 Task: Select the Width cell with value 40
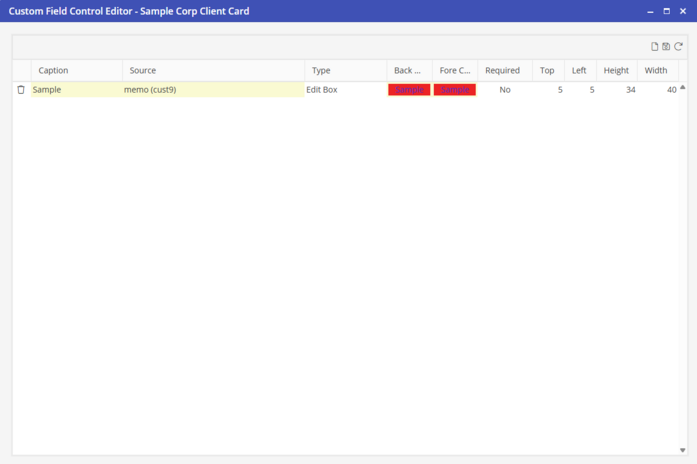click(657, 90)
